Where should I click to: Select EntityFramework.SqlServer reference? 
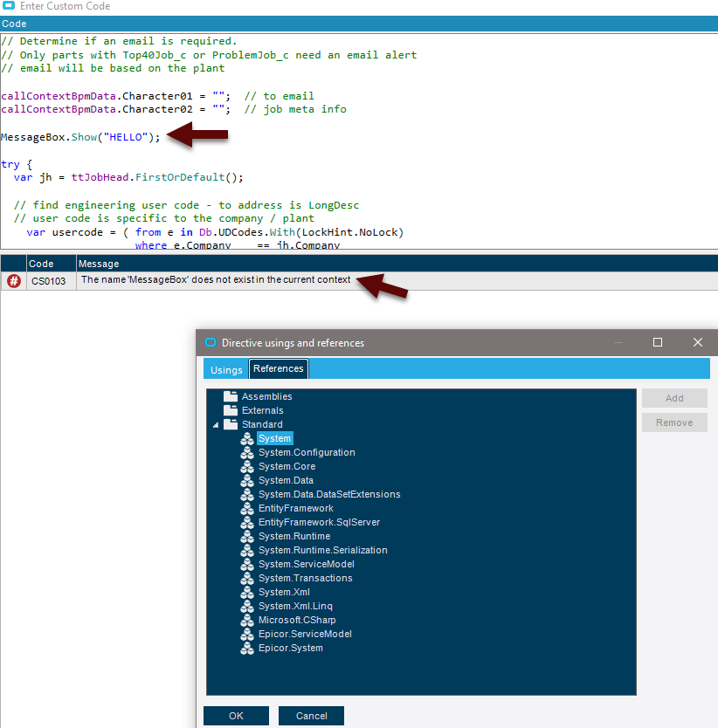(x=319, y=522)
